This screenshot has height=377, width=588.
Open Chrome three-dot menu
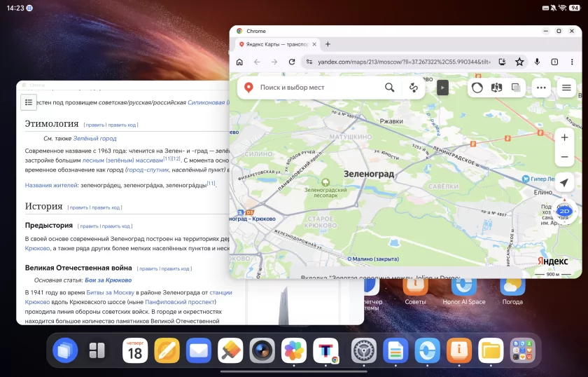point(572,62)
